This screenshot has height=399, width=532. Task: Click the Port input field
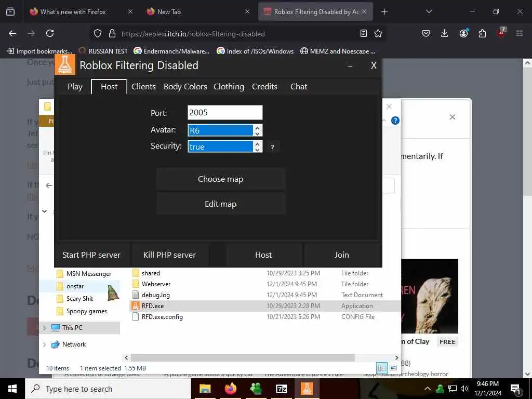tap(225, 113)
